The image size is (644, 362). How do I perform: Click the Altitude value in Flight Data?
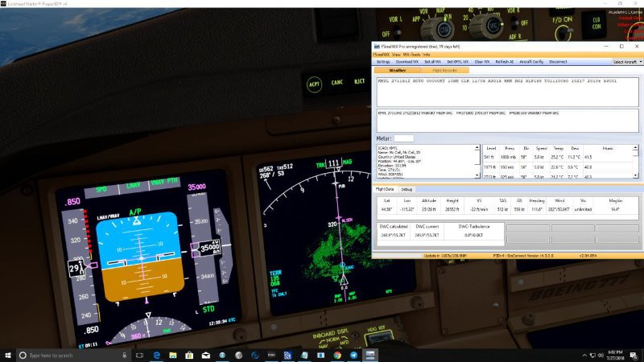click(428, 209)
